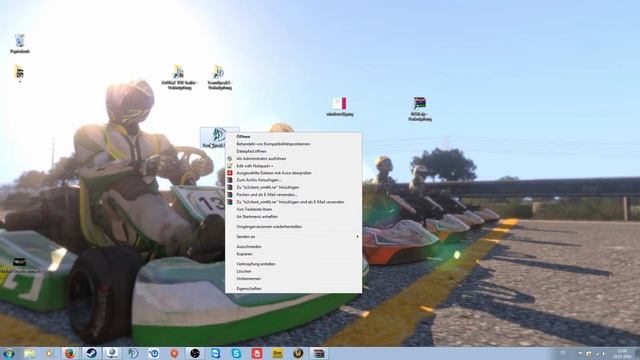Choose Behandeln von Kompatibilitätsproblemen
Image resolution: width=640 pixels, height=360 pixels.
tap(293, 144)
